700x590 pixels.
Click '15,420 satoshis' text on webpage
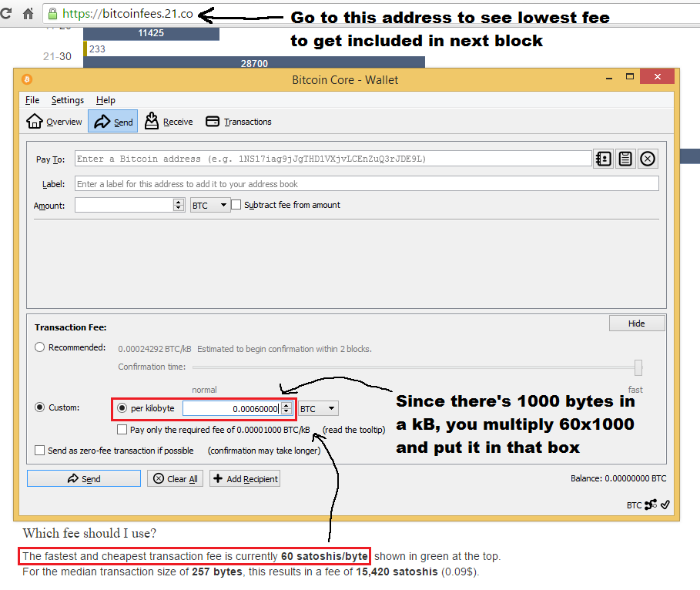pos(397,572)
